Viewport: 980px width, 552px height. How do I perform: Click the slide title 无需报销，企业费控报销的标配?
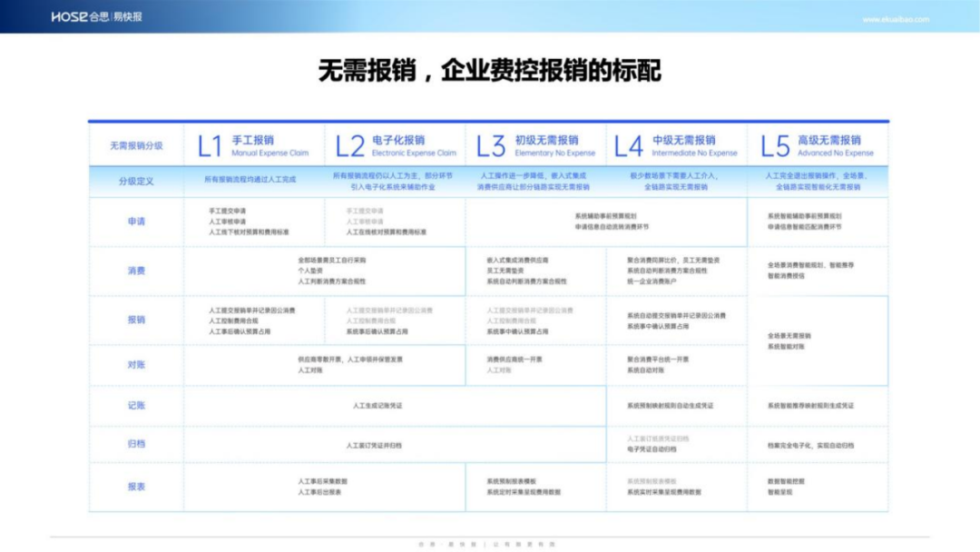pyautogui.click(x=489, y=70)
